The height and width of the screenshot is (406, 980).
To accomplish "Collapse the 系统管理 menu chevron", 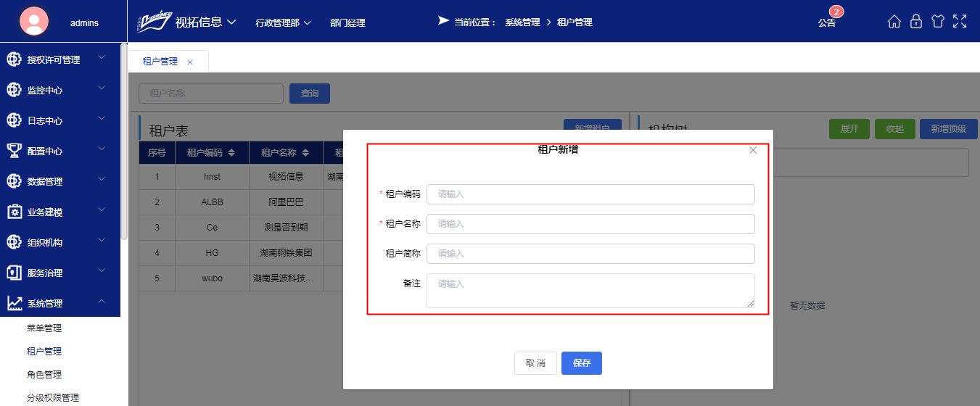I will pos(102,301).
